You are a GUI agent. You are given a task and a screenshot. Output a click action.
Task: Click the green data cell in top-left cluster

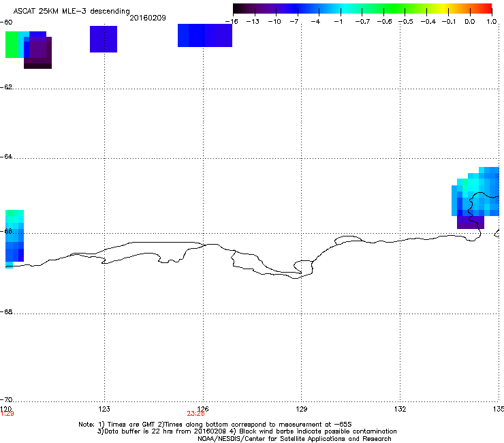[12, 45]
